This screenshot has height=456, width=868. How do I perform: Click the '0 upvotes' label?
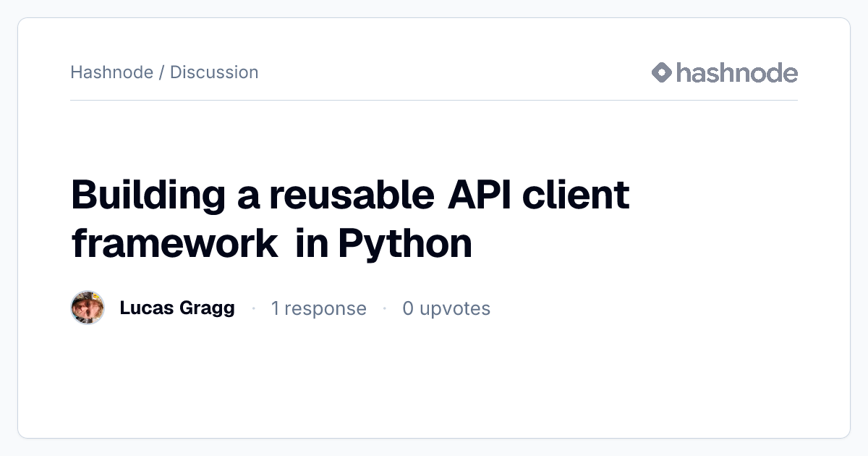tap(446, 309)
